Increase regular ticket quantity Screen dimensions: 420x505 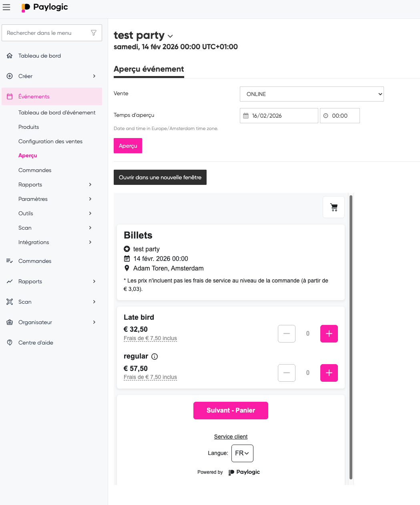(329, 373)
